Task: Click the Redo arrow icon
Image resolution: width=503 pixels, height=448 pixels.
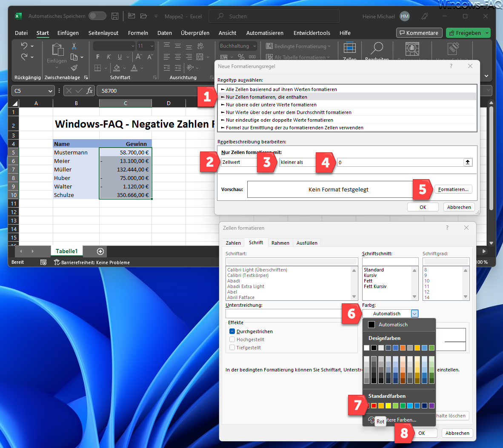Action: (24, 57)
